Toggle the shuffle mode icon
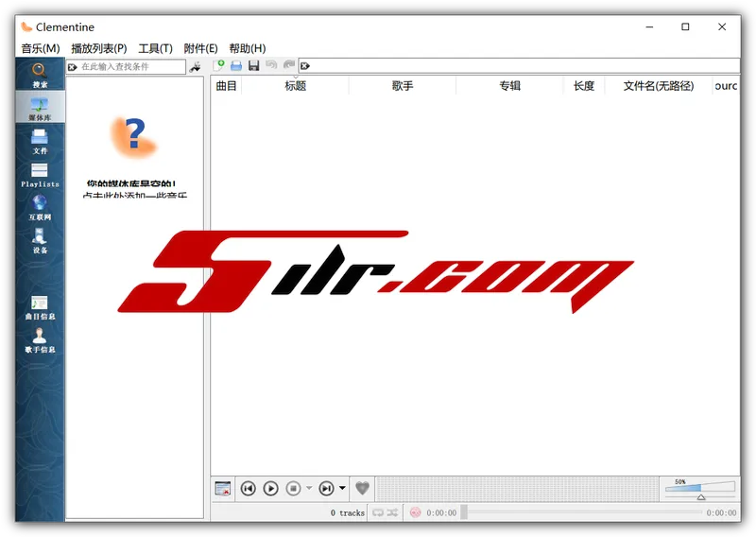Image resolution: width=756 pixels, height=537 pixels. click(392, 512)
